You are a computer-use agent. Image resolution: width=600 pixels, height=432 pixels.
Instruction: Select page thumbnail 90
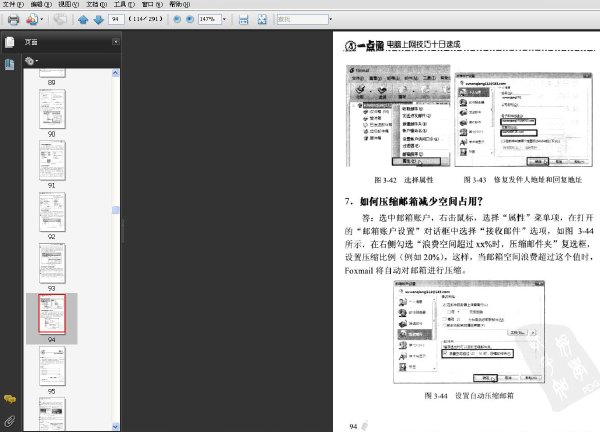click(52, 109)
